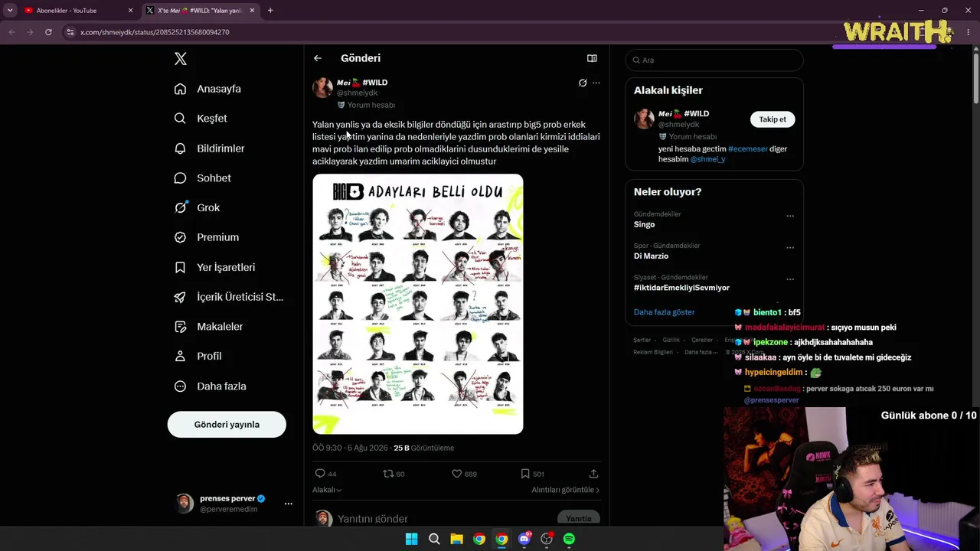This screenshot has width=980, height=551.
Task: Open Grok from sidebar
Action: pos(197,207)
